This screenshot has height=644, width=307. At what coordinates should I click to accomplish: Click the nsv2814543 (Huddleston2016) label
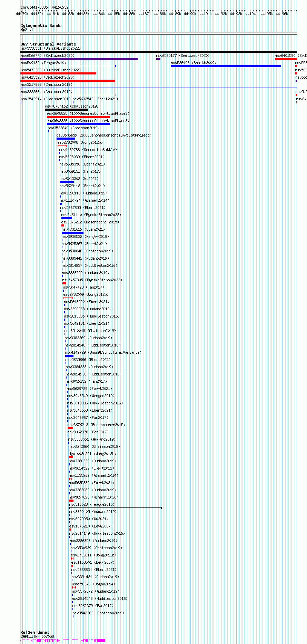[100, 598]
